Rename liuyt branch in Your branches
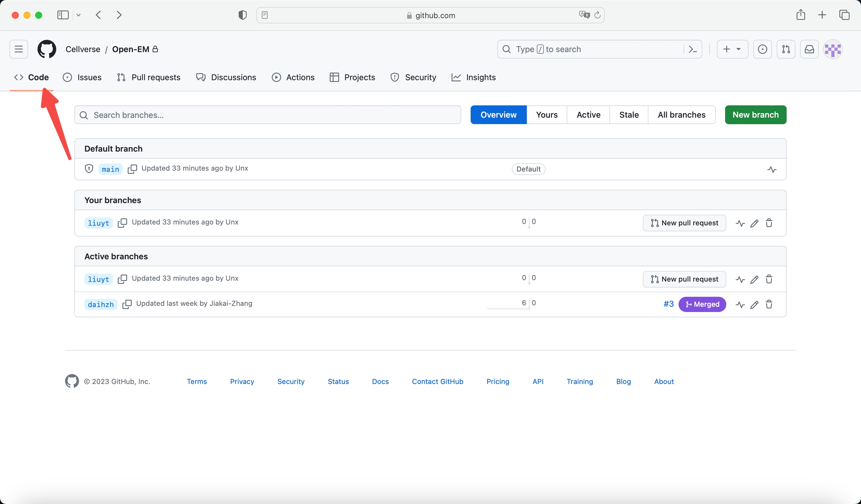This screenshot has width=861, height=504. click(x=754, y=223)
